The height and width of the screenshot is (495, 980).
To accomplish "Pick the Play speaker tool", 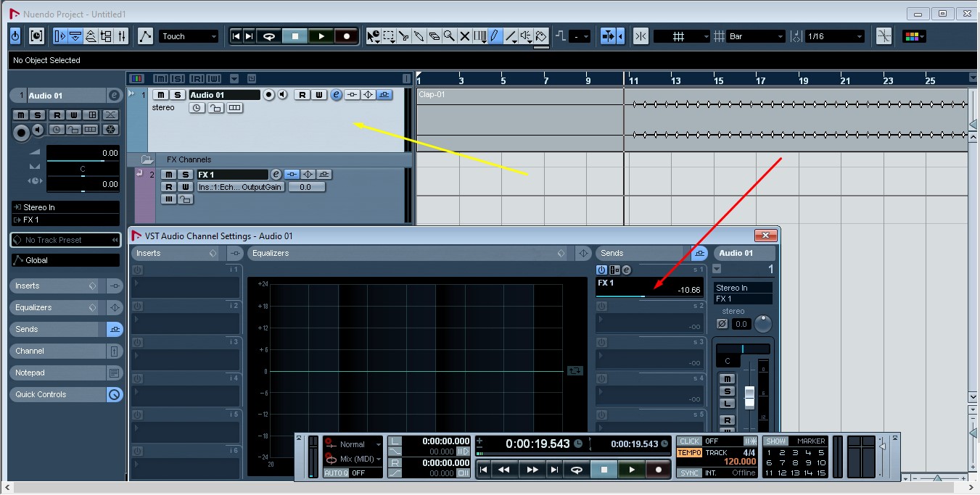I will 526,36.
